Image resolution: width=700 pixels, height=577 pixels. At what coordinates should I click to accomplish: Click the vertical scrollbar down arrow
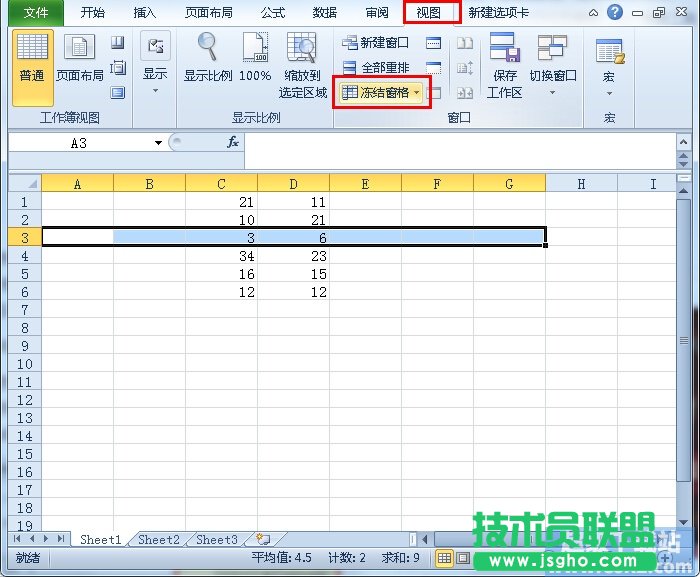click(683, 522)
